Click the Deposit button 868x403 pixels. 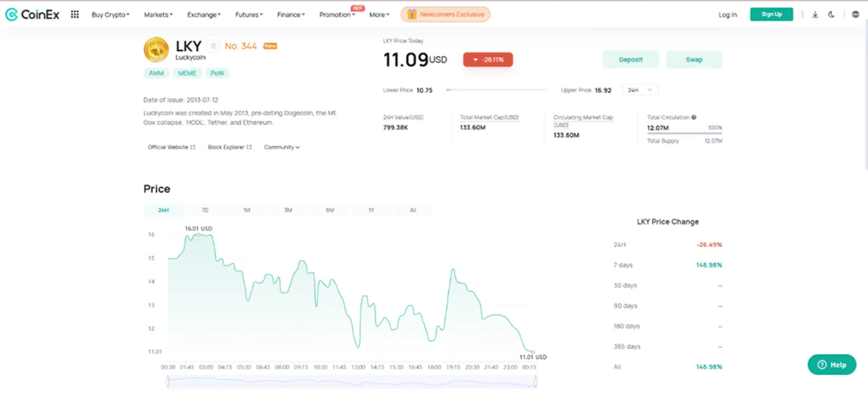pos(630,60)
